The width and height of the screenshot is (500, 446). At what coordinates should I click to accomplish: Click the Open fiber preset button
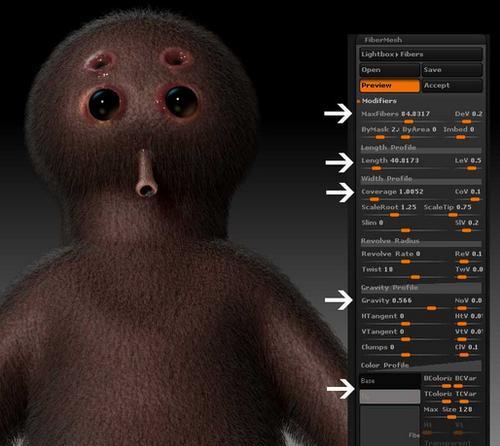point(389,70)
